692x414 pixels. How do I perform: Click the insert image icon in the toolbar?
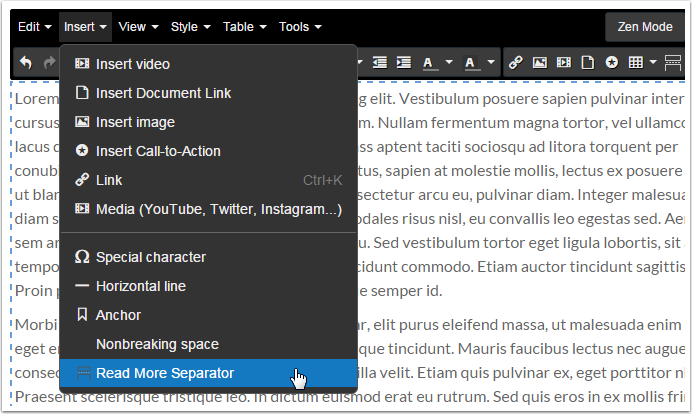[x=540, y=62]
